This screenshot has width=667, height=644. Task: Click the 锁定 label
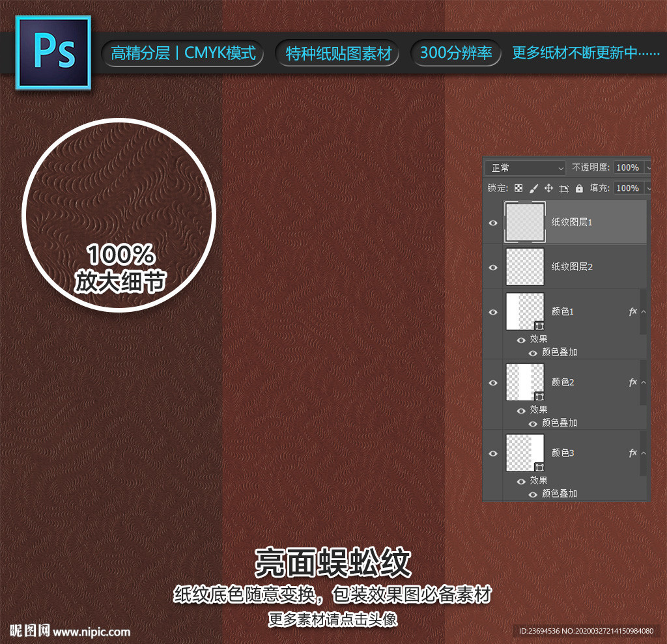[498, 188]
